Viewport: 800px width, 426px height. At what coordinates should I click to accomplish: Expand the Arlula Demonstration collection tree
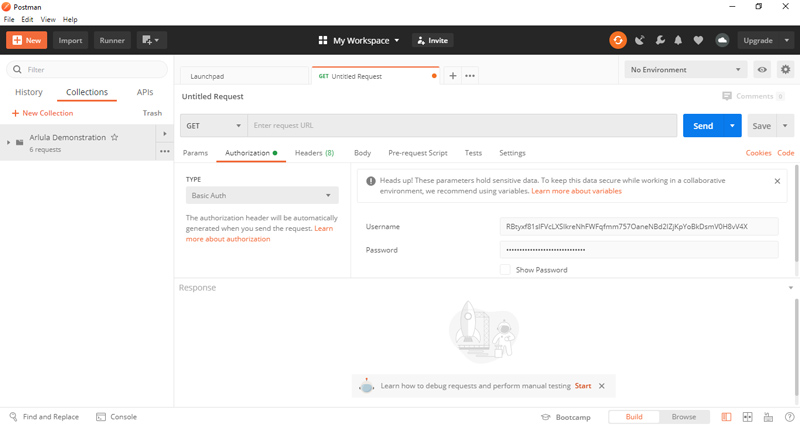8,142
